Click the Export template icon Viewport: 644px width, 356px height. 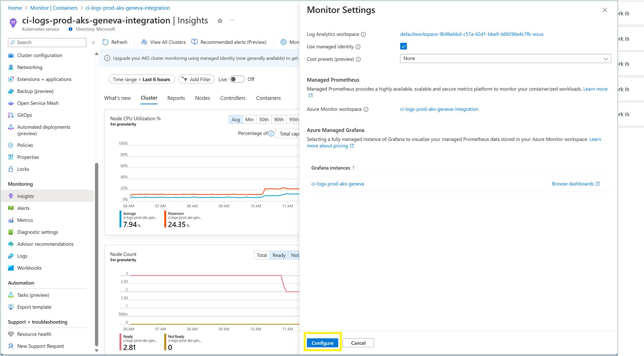[x=11, y=307]
